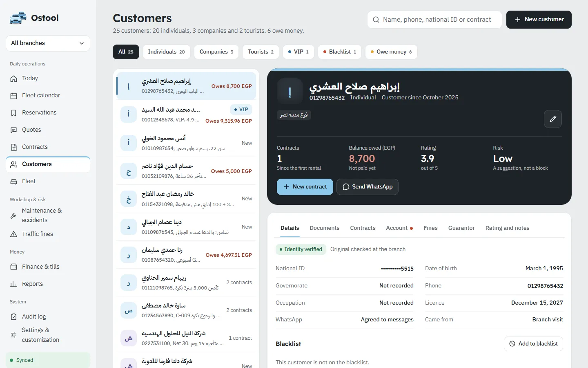Click the Ostool car logo icon
Screen dimensions: 588x368
[18, 18]
